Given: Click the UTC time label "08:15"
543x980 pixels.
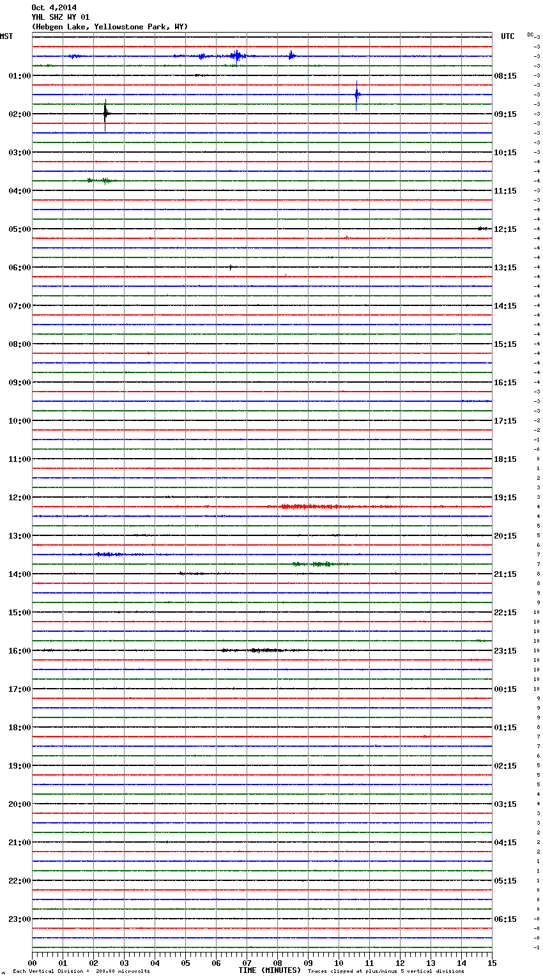Looking at the screenshot, I should click(505, 76).
